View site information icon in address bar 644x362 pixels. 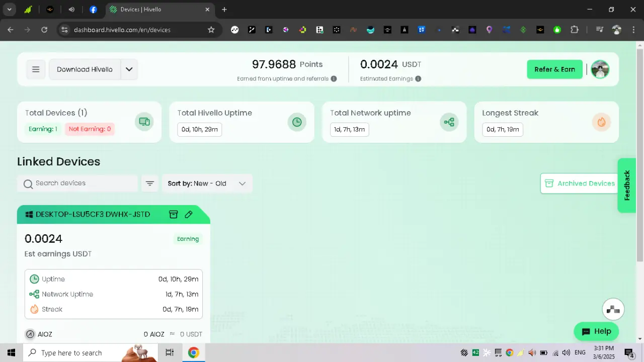pyautogui.click(x=64, y=30)
